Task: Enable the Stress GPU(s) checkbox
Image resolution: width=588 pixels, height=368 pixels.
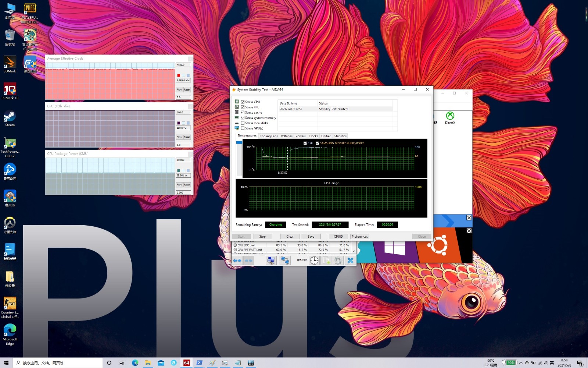Action: click(243, 128)
